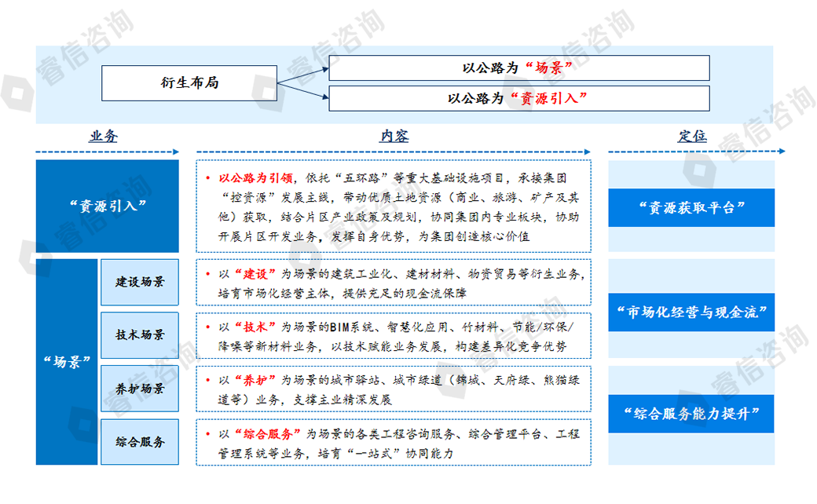Image resolution: width=817 pixels, height=504 pixels.
Task: Click the 建设场景 box
Action: 140,282
